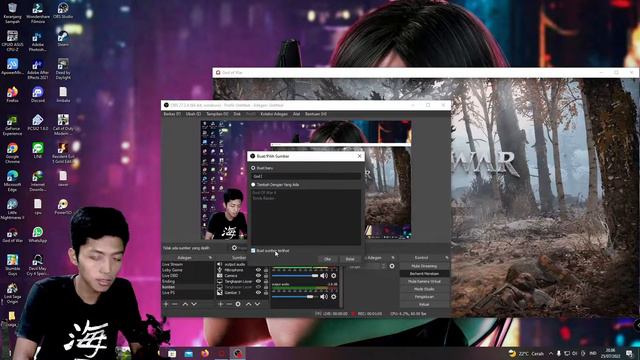Screen dimensions: 640x360
Task: Remove the source with the Sumber minus icon
Action: click(229, 304)
